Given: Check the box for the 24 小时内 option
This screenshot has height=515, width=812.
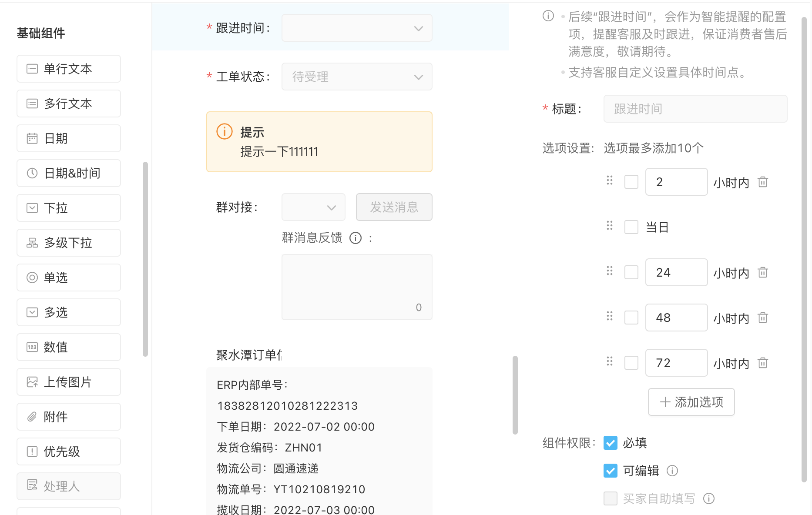Looking at the screenshot, I should click(x=631, y=272).
